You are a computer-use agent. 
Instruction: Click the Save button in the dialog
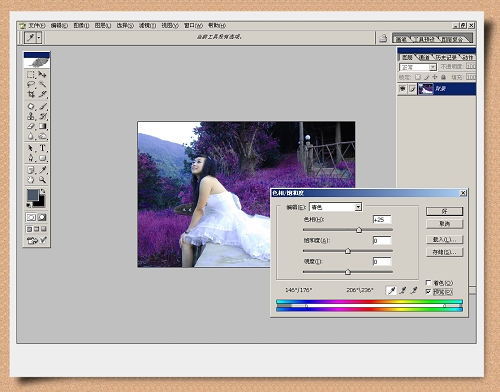(x=444, y=252)
